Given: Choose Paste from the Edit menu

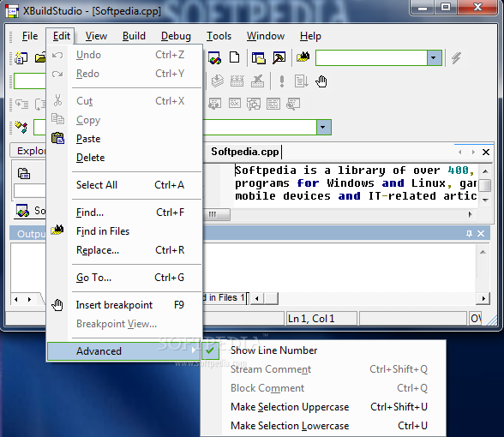Looking at the screenshot, I should 125,139.
